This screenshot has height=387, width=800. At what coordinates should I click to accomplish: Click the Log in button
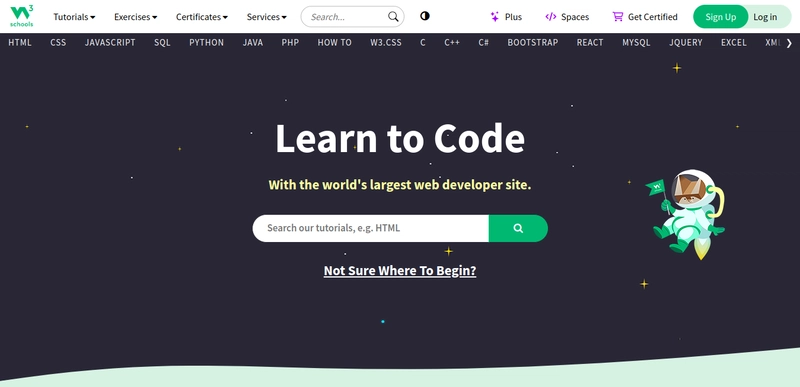coord(765,17)
